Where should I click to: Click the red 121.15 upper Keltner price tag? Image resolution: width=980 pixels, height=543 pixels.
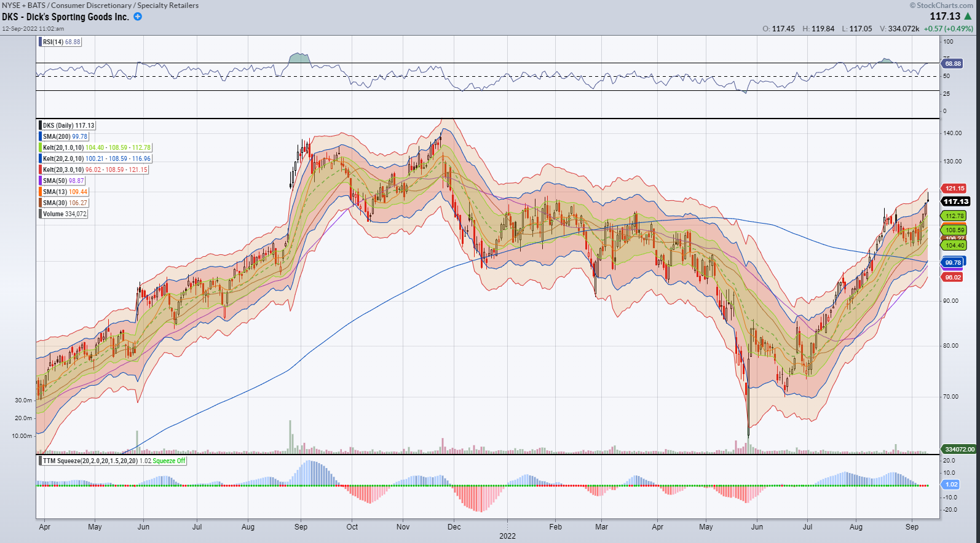coord(954,189)
